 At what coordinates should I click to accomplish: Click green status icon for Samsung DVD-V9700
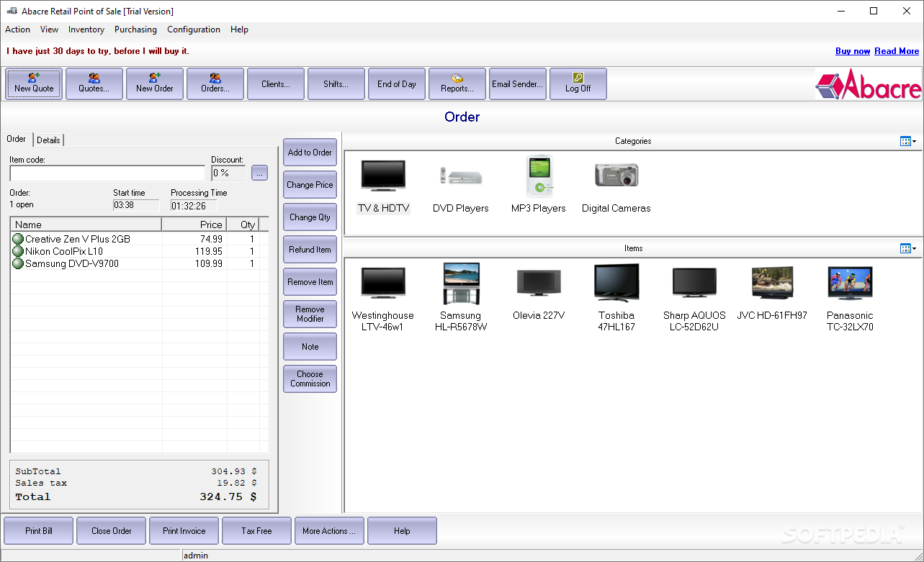coord(18,263)
